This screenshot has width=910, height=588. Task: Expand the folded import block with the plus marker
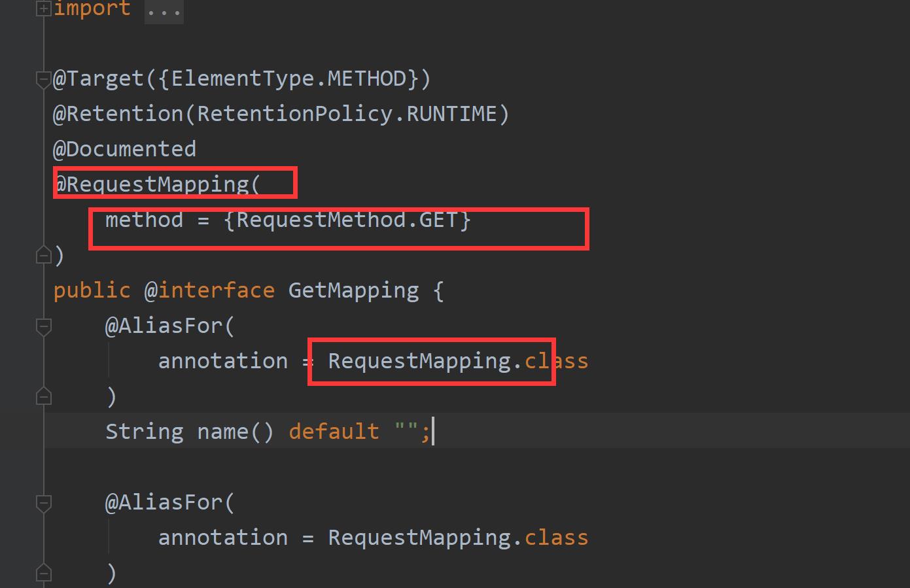coord(44,9)
